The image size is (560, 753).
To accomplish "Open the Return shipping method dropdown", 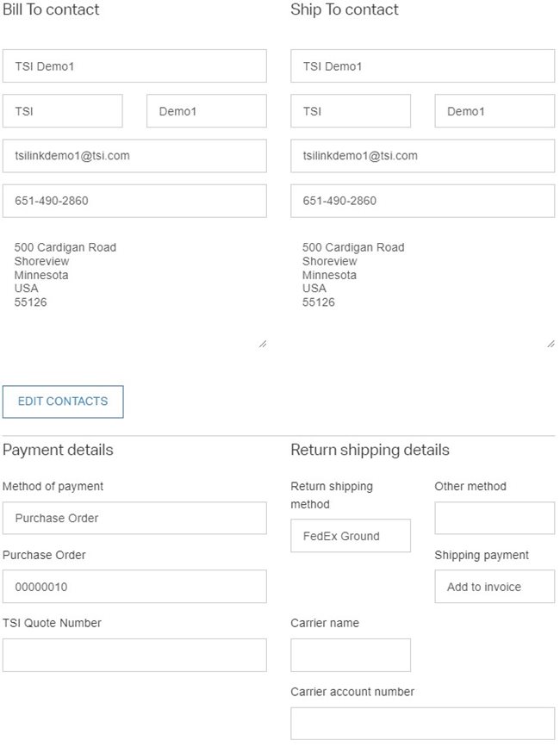I will pos(351,536).
